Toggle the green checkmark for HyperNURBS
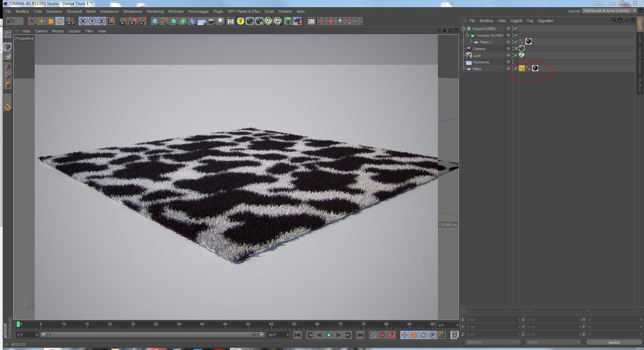The width and height of the screenshot is (644, 350). [x=516, y=29]
